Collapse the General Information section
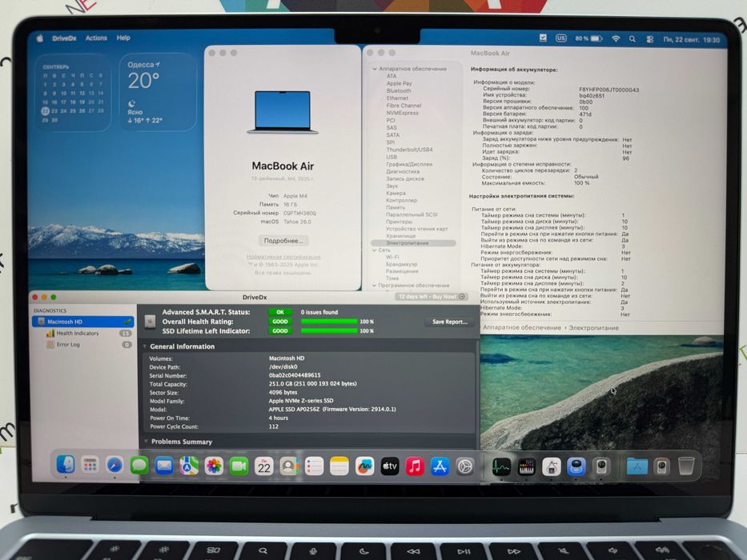This screenshot has width=747, height=560. 145,346
